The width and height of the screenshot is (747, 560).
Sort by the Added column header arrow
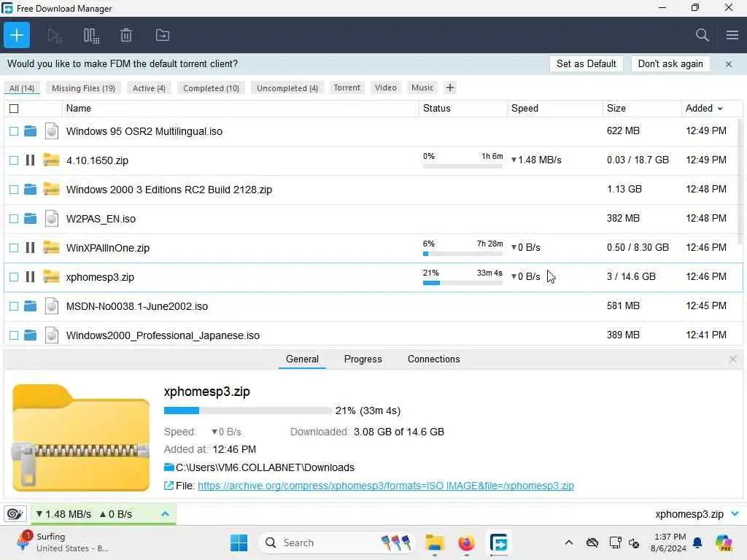[720, 109]
